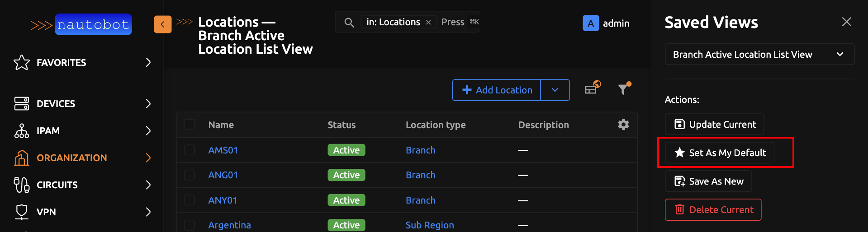The image size is (868, 232).
Task: Close the Saved Views panel
Action: click(x=846, y=22)
